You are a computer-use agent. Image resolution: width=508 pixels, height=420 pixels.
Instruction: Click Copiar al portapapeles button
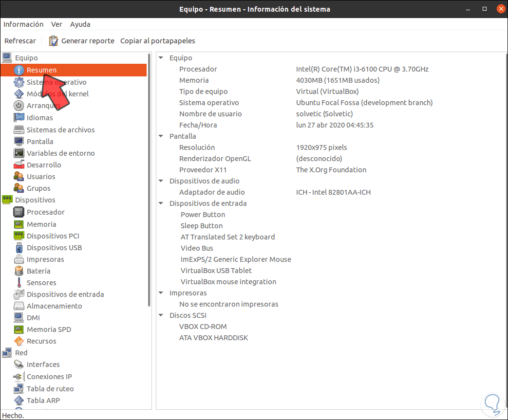(x=158, y=41)
